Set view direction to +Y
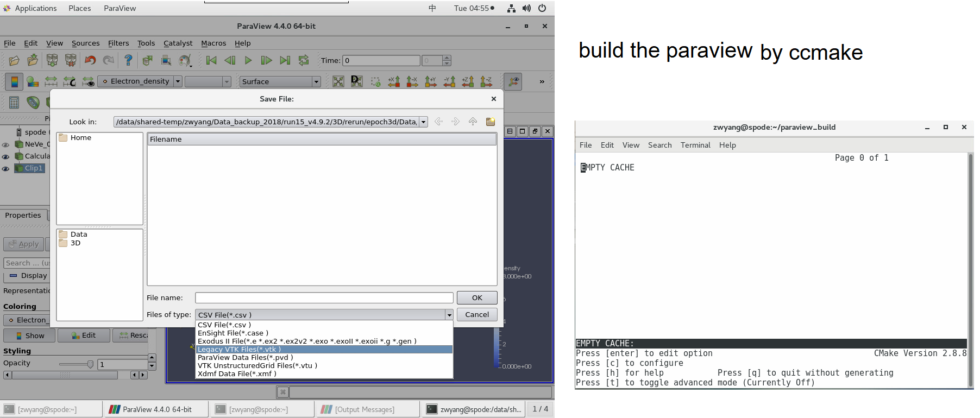 [x=431, y=81]
